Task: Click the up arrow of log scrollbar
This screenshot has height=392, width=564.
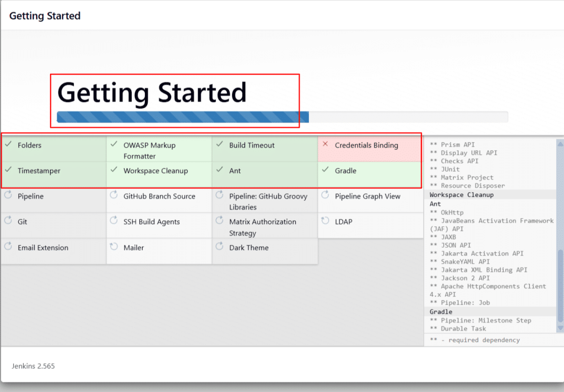Action: coord(560,144)
